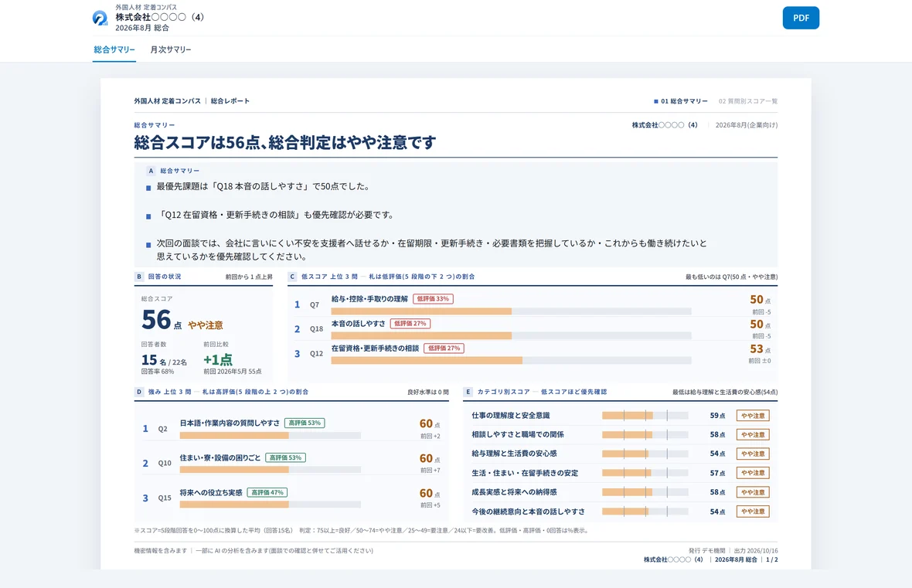912x588 pixels.
Task: Click the 住まい・寮・設備の困りごと label
Action: tap(219, 457)
